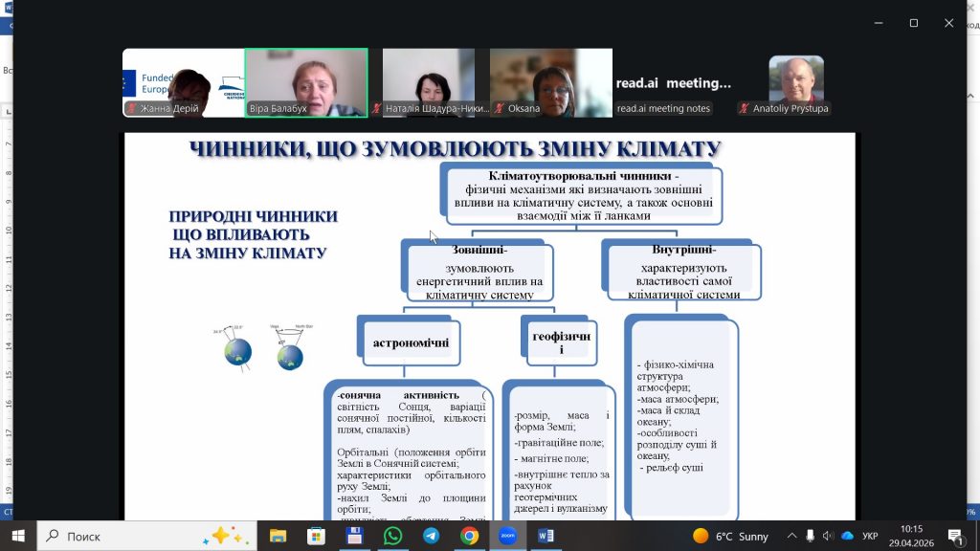Open Microsoft Word from the taskbar

(546, 536)
